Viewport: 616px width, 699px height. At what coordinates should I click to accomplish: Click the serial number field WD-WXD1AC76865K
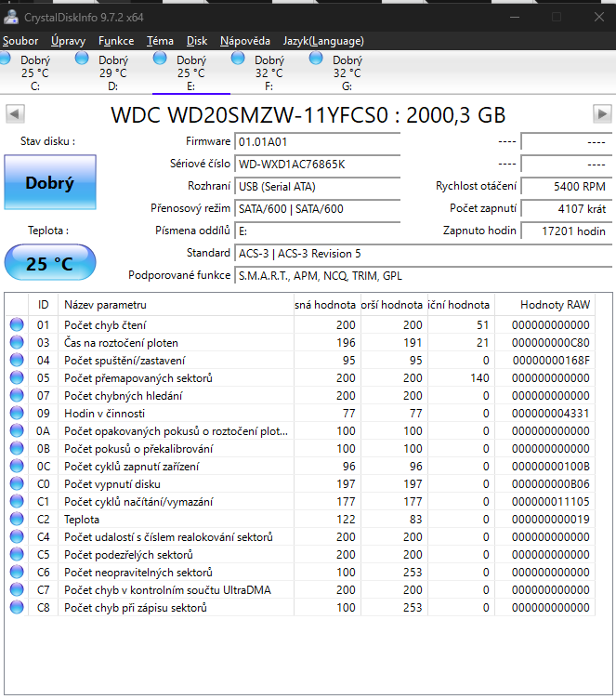pos(318,164)
